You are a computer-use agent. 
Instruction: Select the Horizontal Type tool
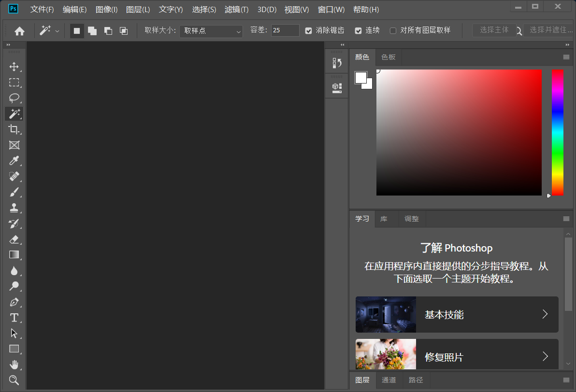tap(14, 318)
